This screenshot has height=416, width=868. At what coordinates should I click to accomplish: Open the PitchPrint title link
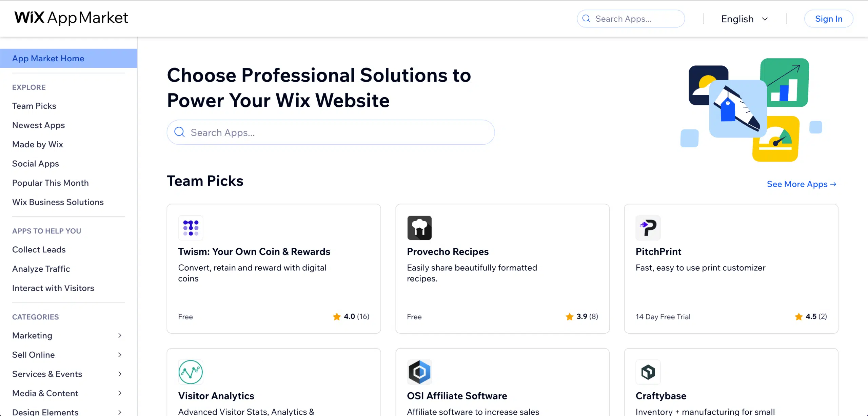click(658, 252)
